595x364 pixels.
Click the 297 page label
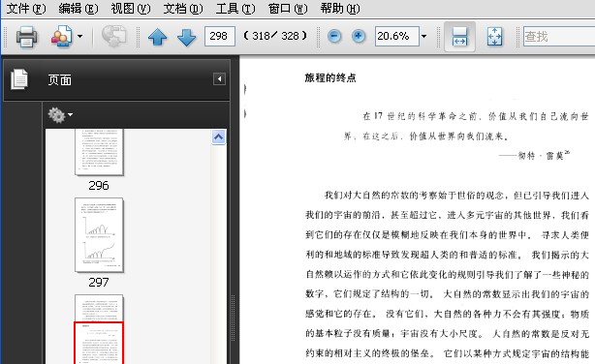click(x=99, y=282)
